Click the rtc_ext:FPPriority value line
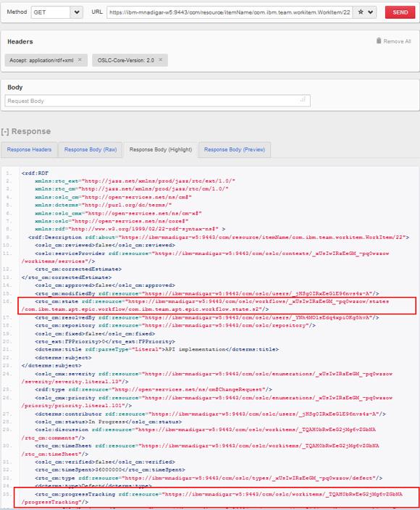 pyautogui.click(x=105, y=341)
